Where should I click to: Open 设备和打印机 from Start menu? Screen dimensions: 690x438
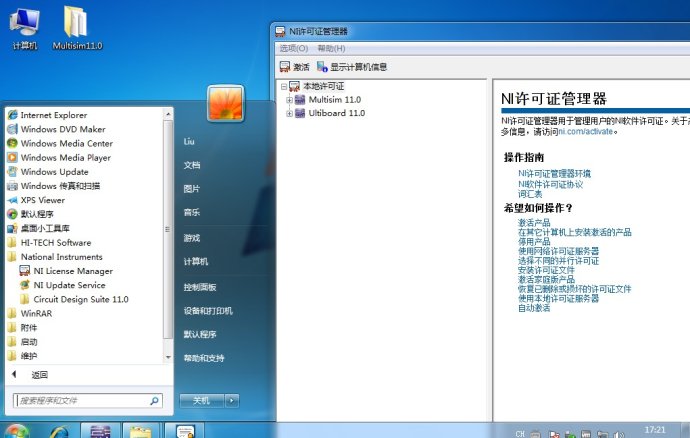208,311
